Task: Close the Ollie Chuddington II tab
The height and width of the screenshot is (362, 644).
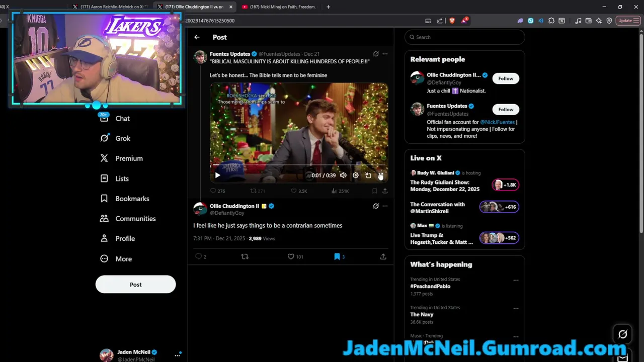Action: (231, 7)
